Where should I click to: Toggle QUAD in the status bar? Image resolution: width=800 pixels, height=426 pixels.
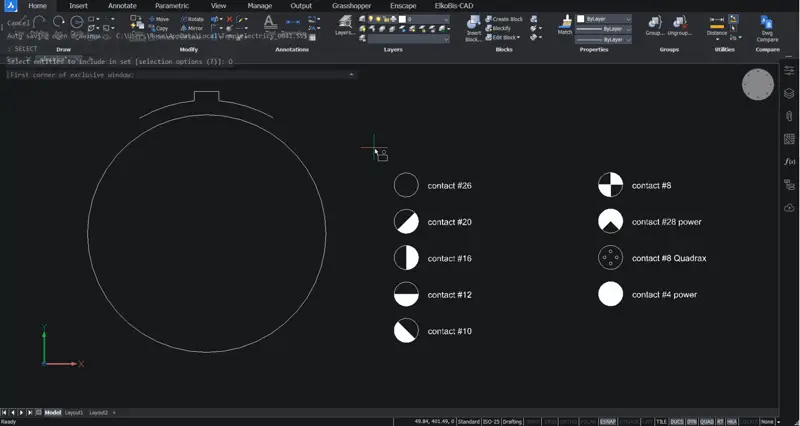click(x=706, y=422)
